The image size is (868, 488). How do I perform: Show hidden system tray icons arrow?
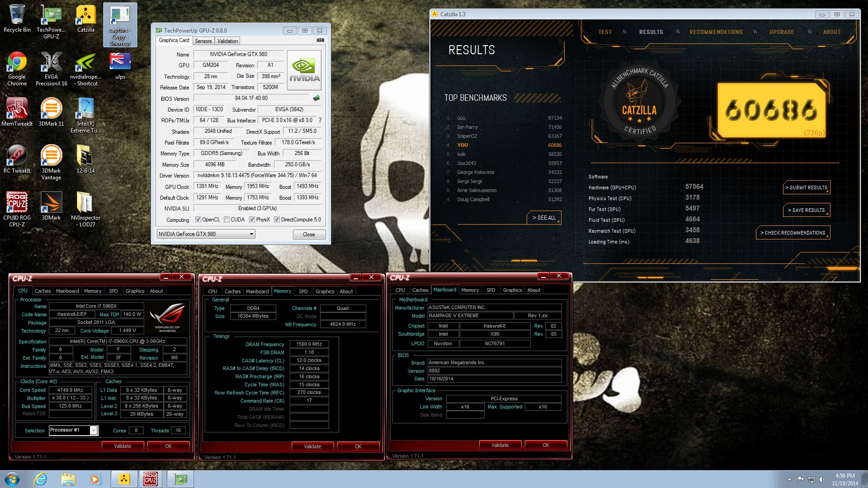click(790, 479)
